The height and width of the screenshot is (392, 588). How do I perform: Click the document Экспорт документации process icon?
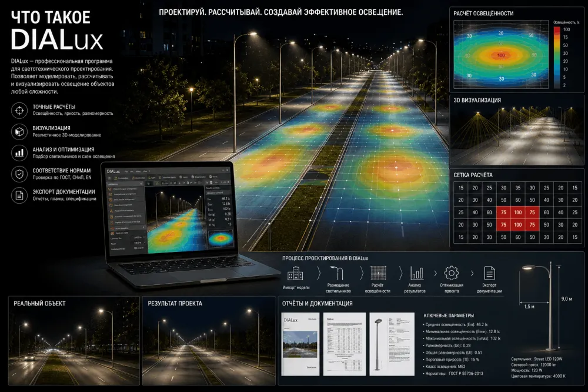click(x=489, y=273)
